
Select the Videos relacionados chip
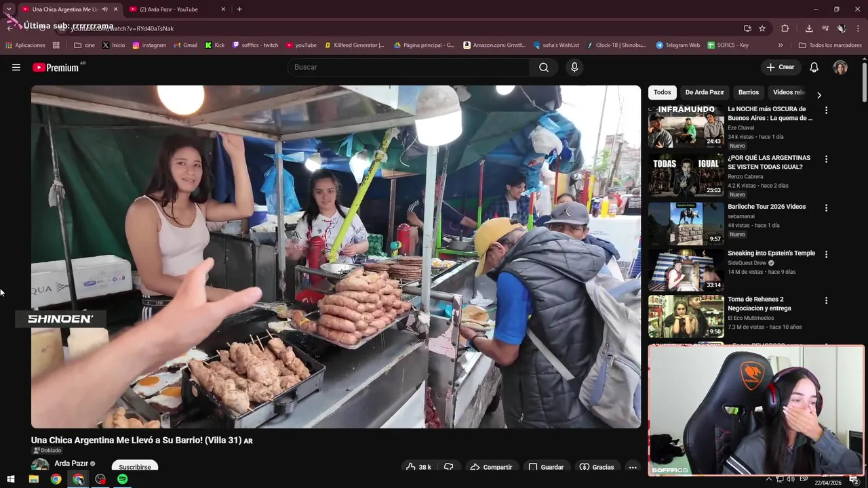click(789, 92)
